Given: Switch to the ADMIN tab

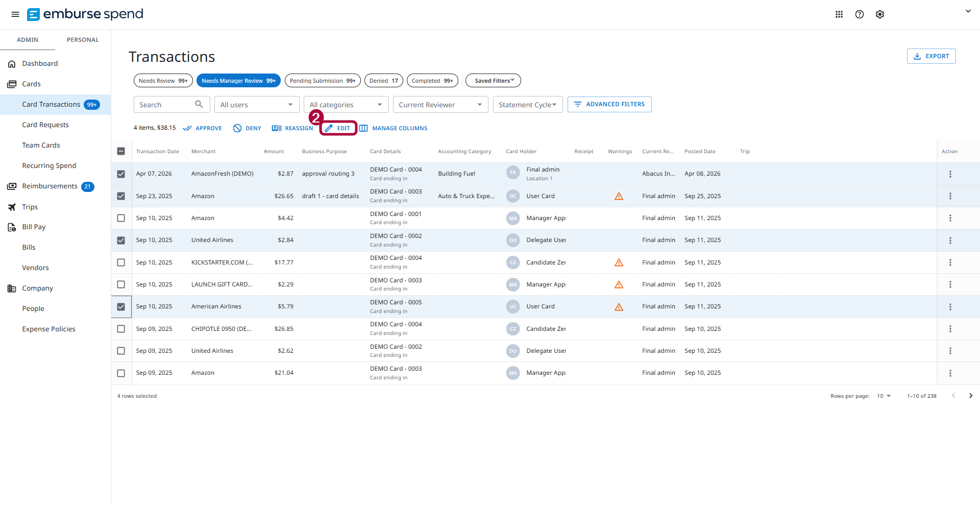Looking at the screenshot, I should 28,40.
